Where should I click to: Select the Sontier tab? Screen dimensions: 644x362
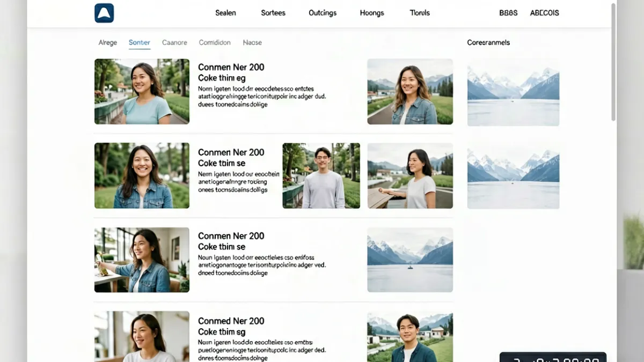point(140,42)
